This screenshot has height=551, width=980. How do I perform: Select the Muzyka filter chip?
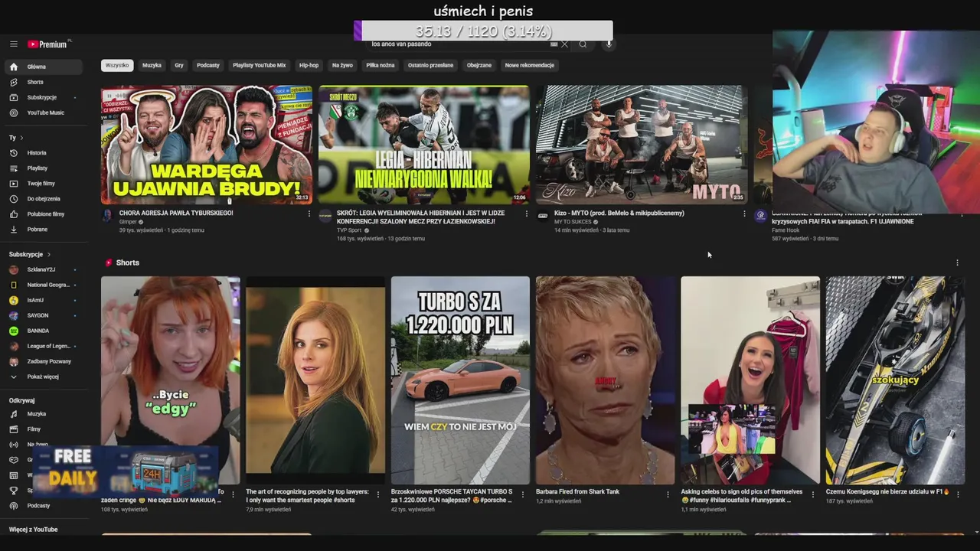coord(152,65)
